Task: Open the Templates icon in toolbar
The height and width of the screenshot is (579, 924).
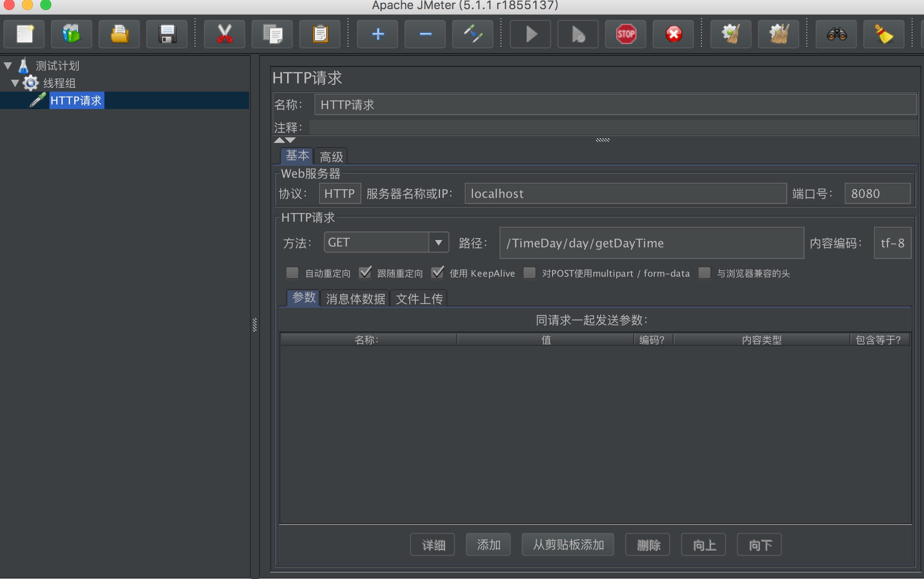Action: pos(71,34)
